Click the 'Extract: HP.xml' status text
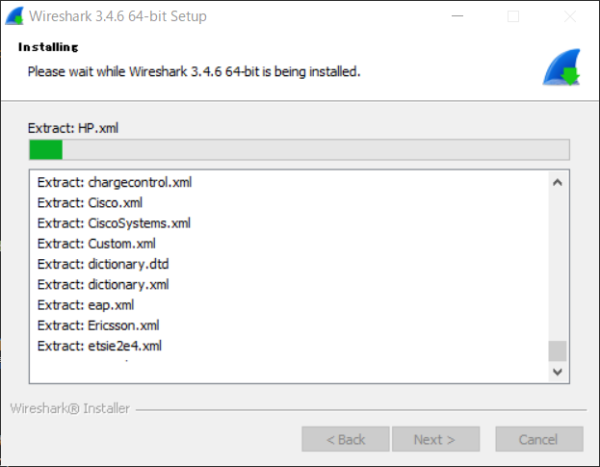 click(73, 128)
